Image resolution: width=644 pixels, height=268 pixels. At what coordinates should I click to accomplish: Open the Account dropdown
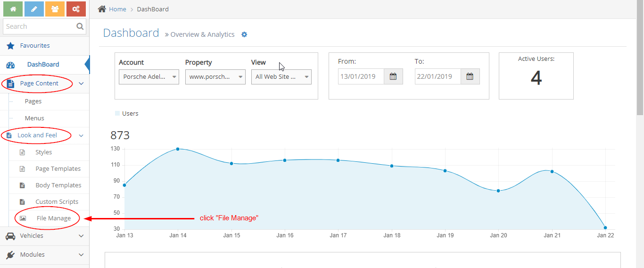pyautogui.click(x=149, y=76)
